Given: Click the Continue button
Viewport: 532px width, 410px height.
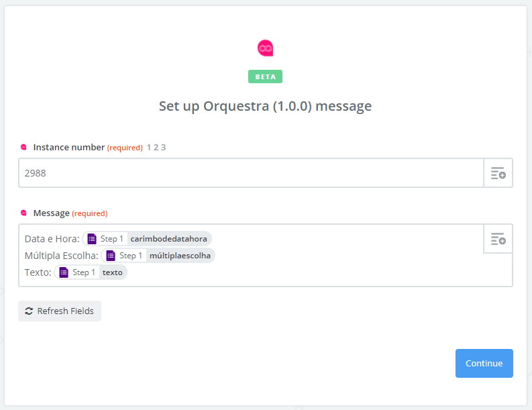Looking at the screenshot, I should coord(484,363).
